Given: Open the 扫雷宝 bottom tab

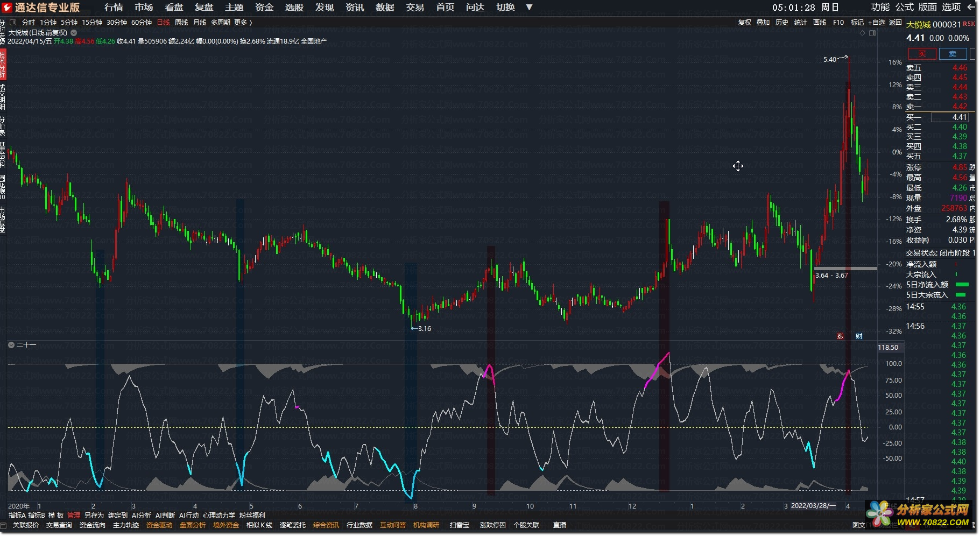Looking at the screenshot, I should point(460,525).
